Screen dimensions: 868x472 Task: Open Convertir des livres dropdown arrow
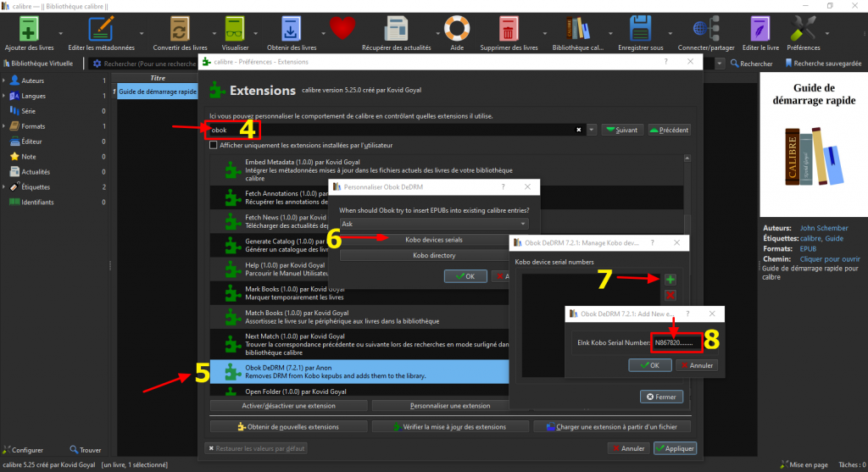pyautogui.click(x=214, y=33)
